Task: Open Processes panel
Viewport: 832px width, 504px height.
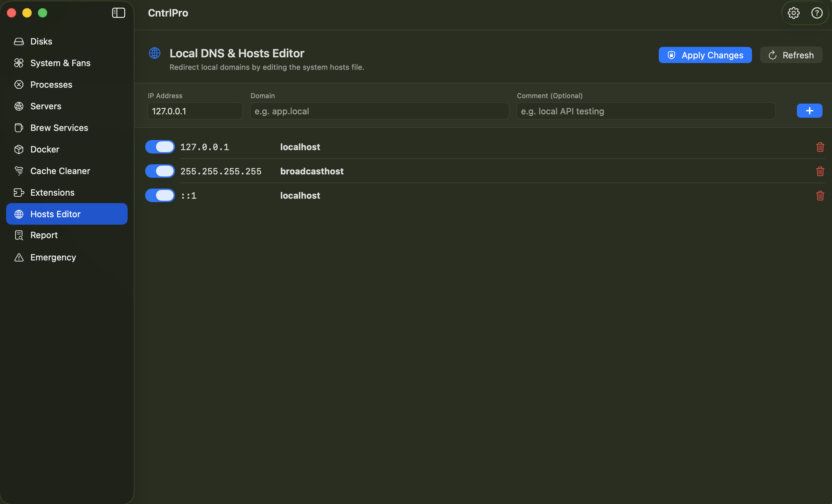Action: (67, 85)
